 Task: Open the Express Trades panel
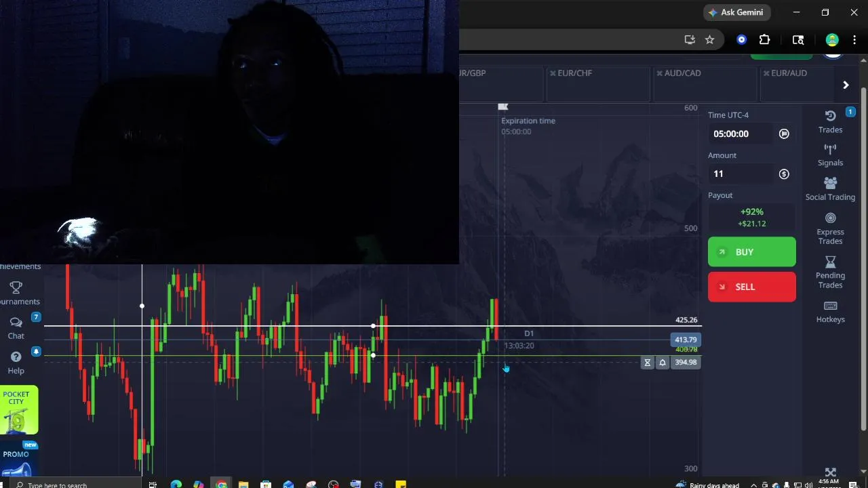point(830,228)
